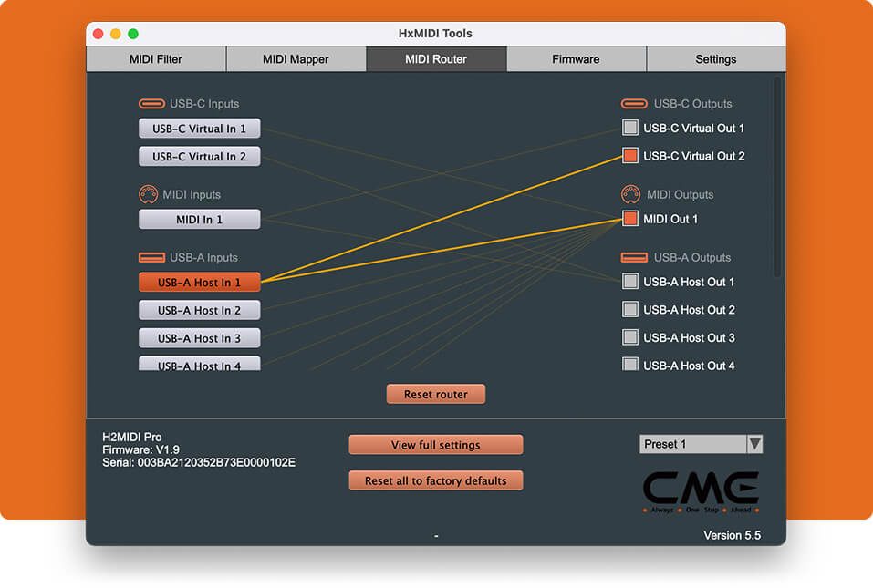Click the USB-C Outputs connector icon
This screenshot has height=588, width=873.
pyautogui.click(x=634, y=104)
